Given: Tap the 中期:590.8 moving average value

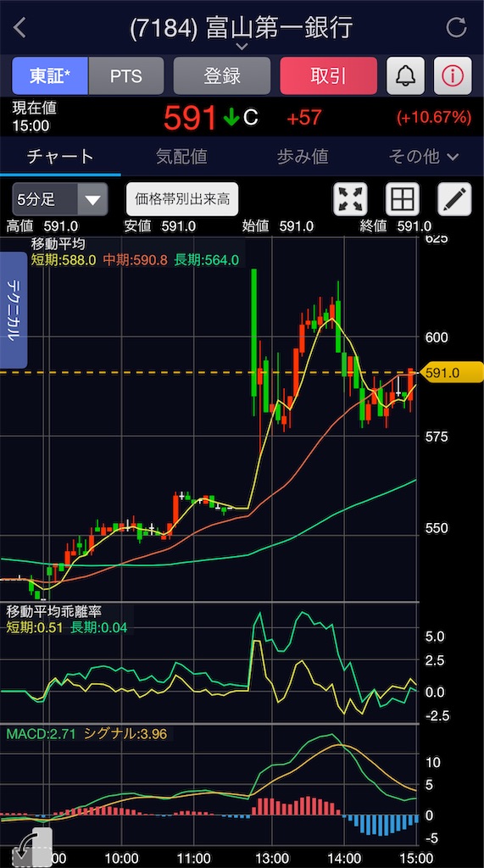Looking at the screenshot, I should click(135, 260).
